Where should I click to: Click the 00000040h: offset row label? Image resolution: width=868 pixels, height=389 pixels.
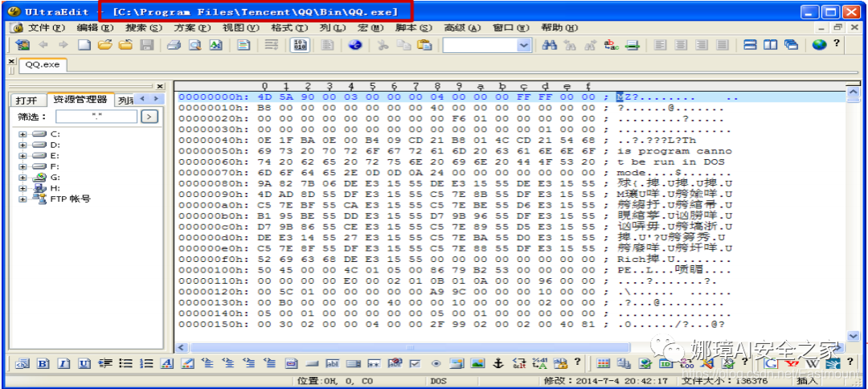[214, 140]
